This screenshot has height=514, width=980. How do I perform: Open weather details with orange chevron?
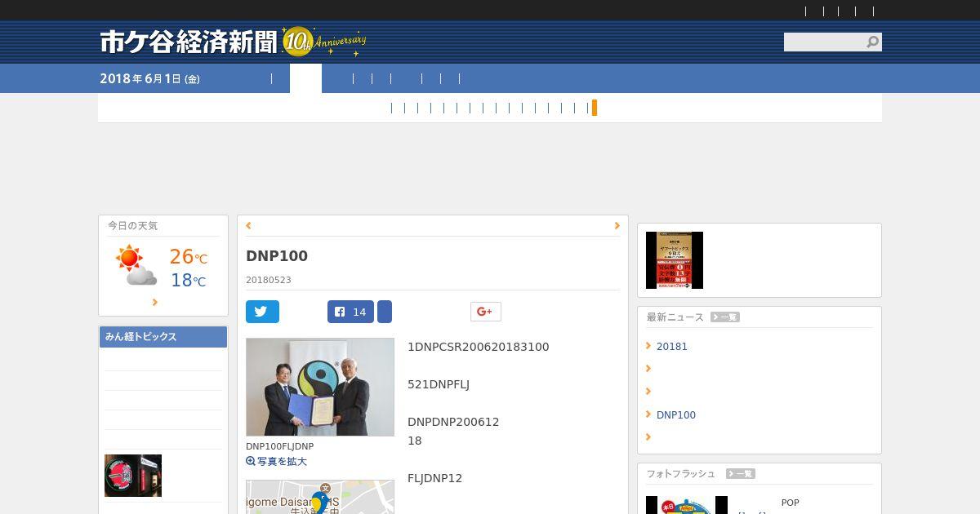coord(155,303)
